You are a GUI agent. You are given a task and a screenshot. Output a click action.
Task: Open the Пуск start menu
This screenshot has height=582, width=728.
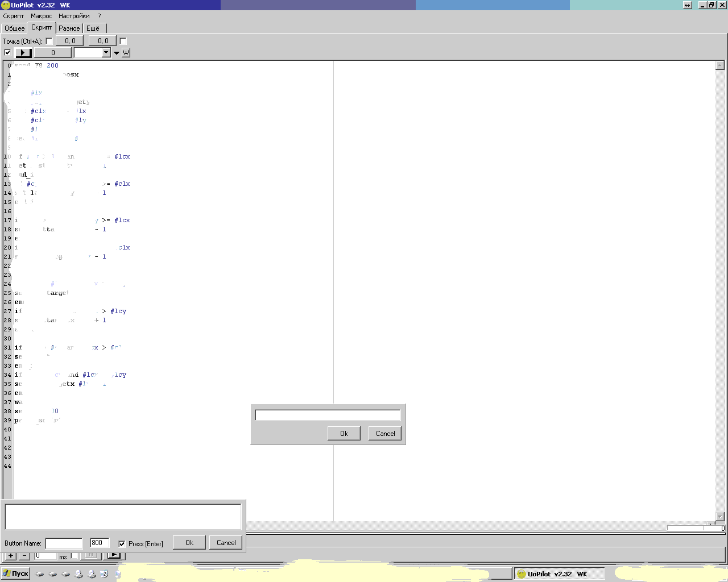(x=15, y=573)
